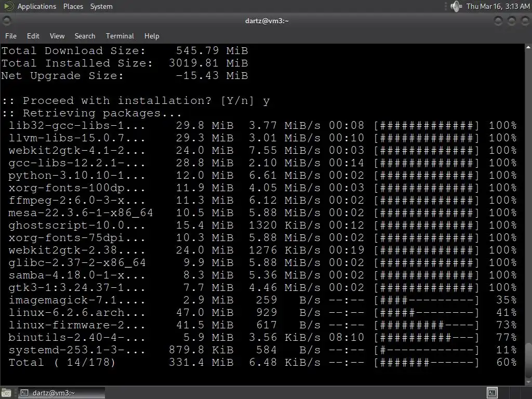Open the Terminal menu
This screenshot has height=399, width=532.
click(x=120, y=36)
